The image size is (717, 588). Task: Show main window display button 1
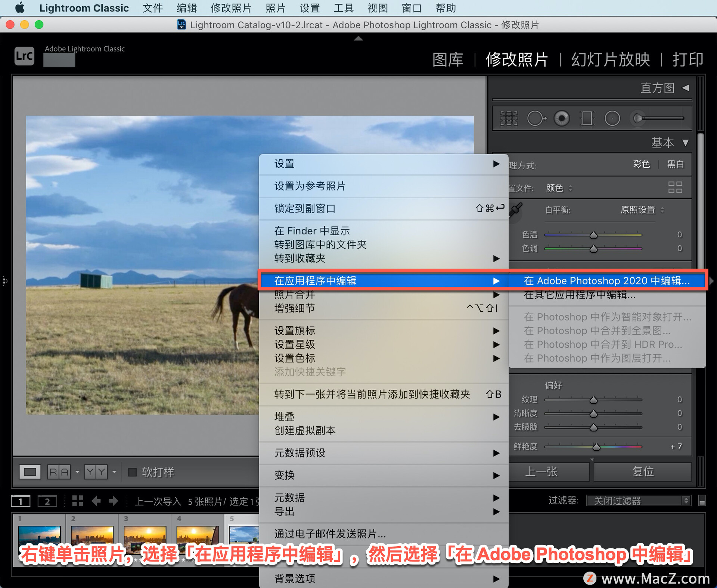pos(21,501)
